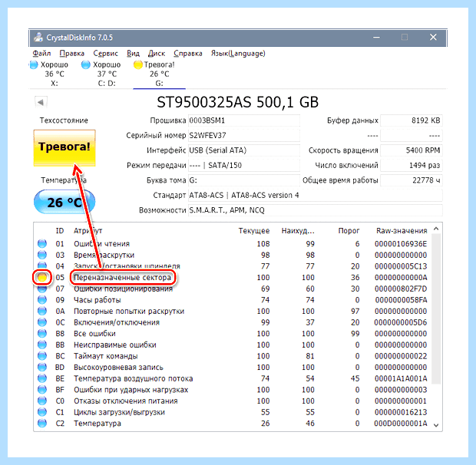This screenshot has height=465, width=476.
Task: Open the Сервис menu
Action: tap(105, 54)
